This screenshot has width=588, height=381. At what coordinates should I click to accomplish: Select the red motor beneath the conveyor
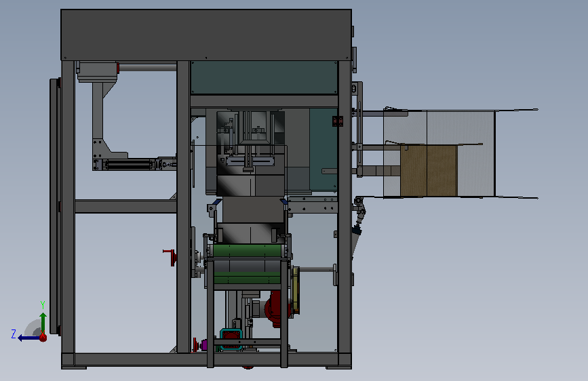point(274,309)
